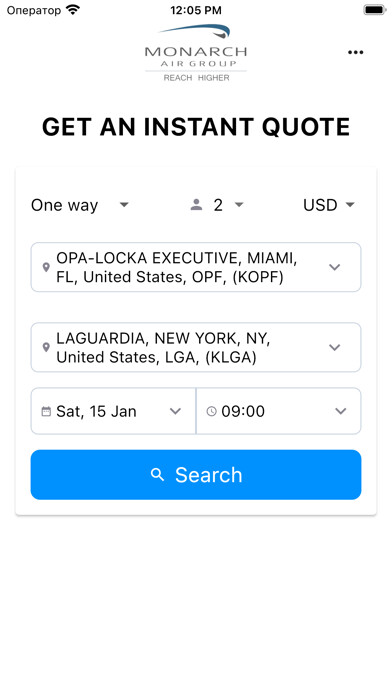Click the passenger person icon
Image resolution: width=392 pixels, height=696 pixels.
196,205
